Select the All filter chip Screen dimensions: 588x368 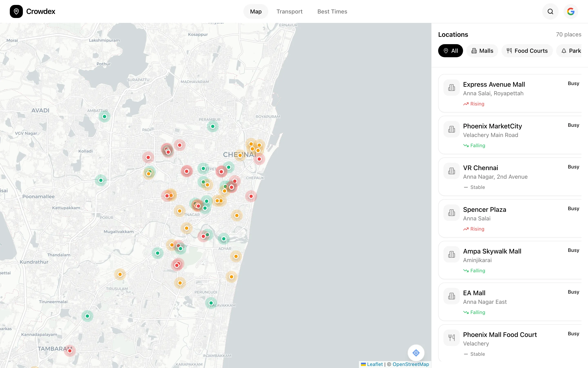[450, 51]
